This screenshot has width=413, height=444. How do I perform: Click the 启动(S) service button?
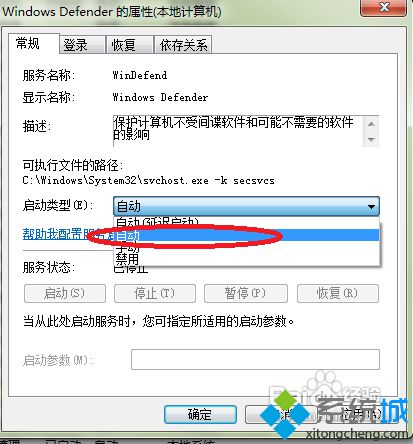(65, 293)
